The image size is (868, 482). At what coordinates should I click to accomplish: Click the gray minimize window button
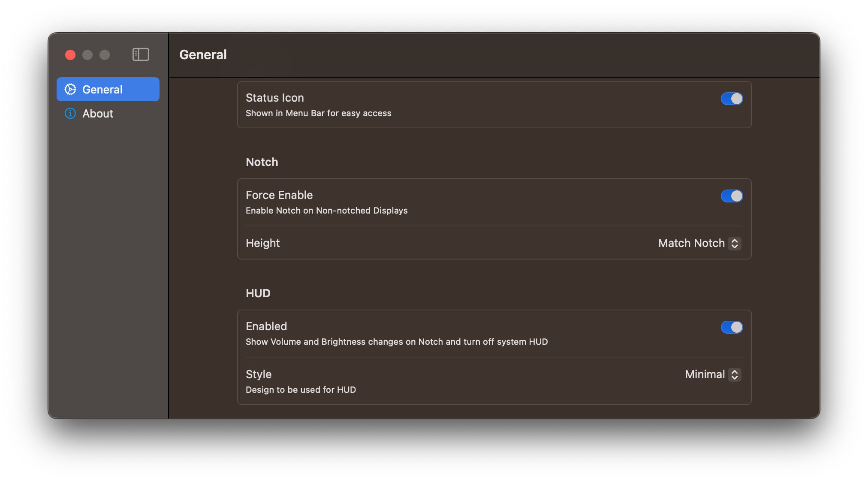[87, 55]
